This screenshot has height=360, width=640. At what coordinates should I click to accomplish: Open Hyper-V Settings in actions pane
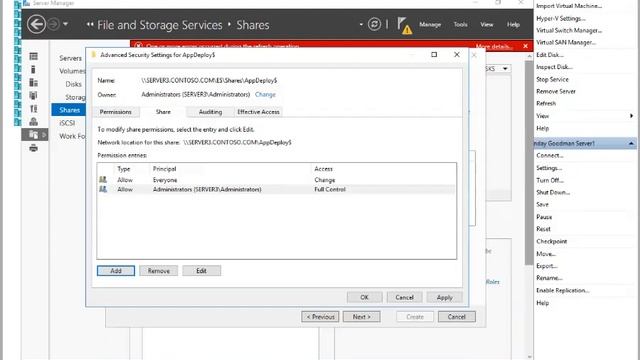click(x=560, y=18)
